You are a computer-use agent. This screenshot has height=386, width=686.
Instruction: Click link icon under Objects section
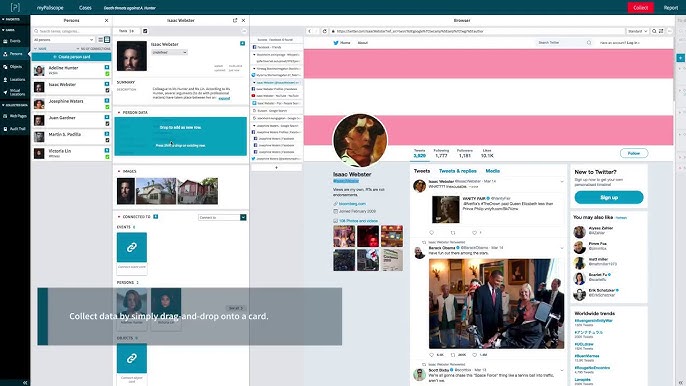(x=132, y=358)
